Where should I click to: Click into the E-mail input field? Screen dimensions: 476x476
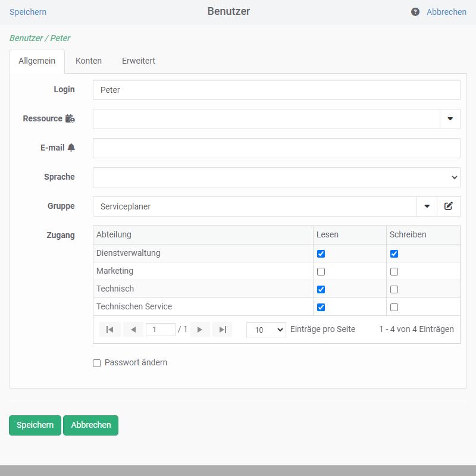[276, 148]
